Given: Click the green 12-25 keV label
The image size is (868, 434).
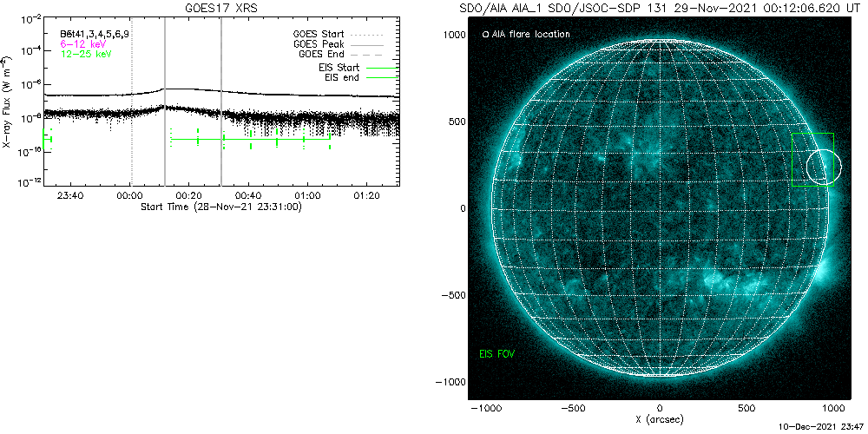Looking at the screenshot, I should 86,54.
